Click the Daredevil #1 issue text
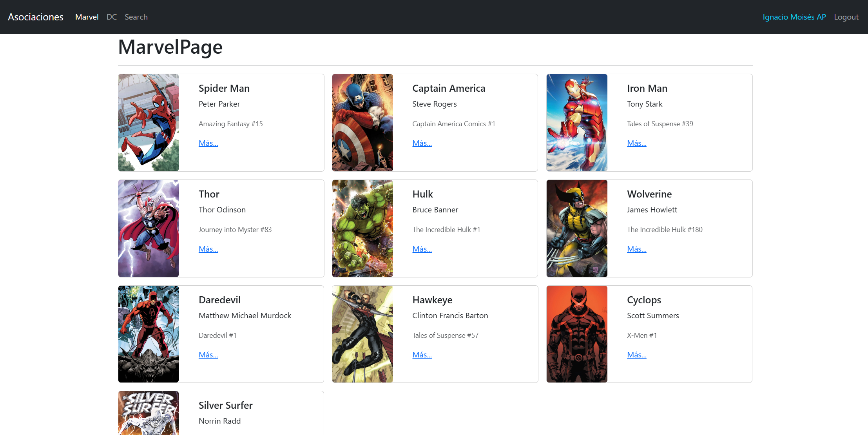The height and width of the screenshot is (435, 868). tap(217, 335)
